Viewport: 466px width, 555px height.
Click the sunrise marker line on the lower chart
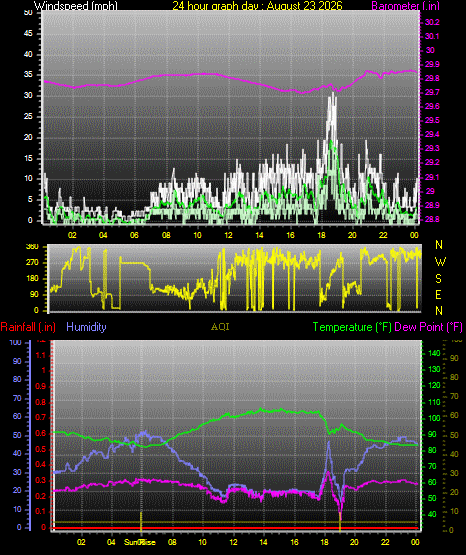[x=141, y=522]
